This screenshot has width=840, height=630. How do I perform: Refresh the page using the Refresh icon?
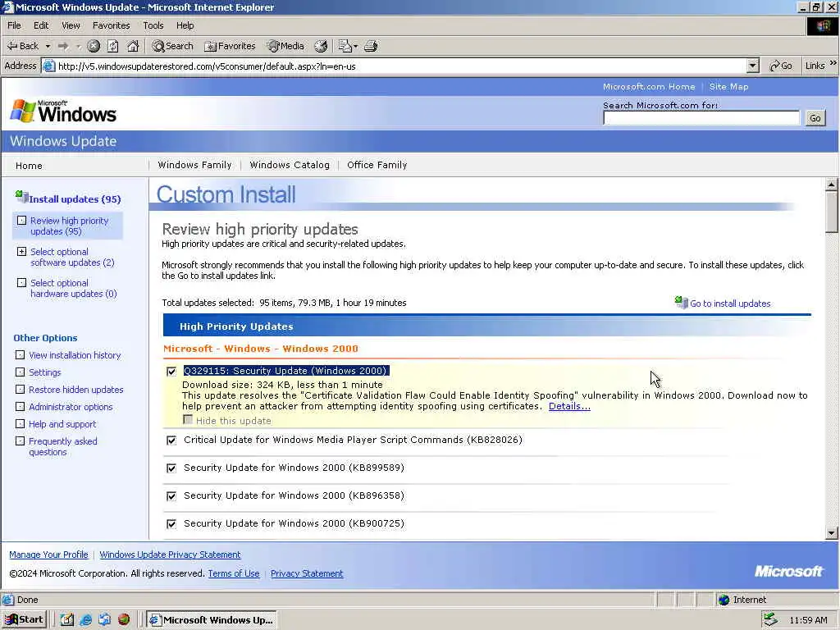click(113, 46)
